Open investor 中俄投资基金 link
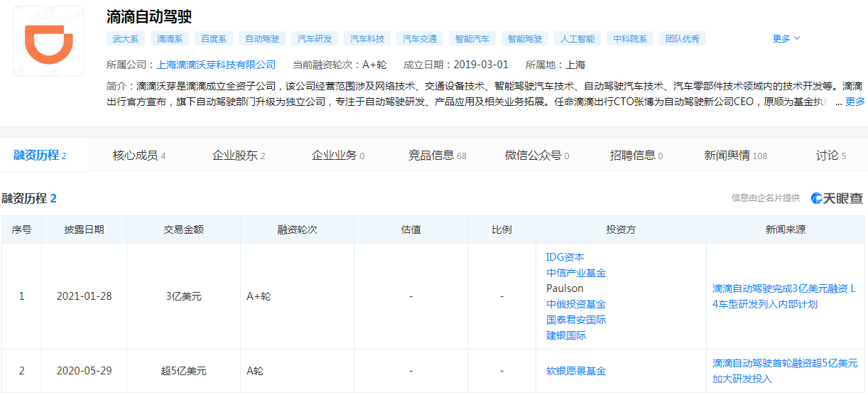Screen dimensions: 868x395 point(576,304)
